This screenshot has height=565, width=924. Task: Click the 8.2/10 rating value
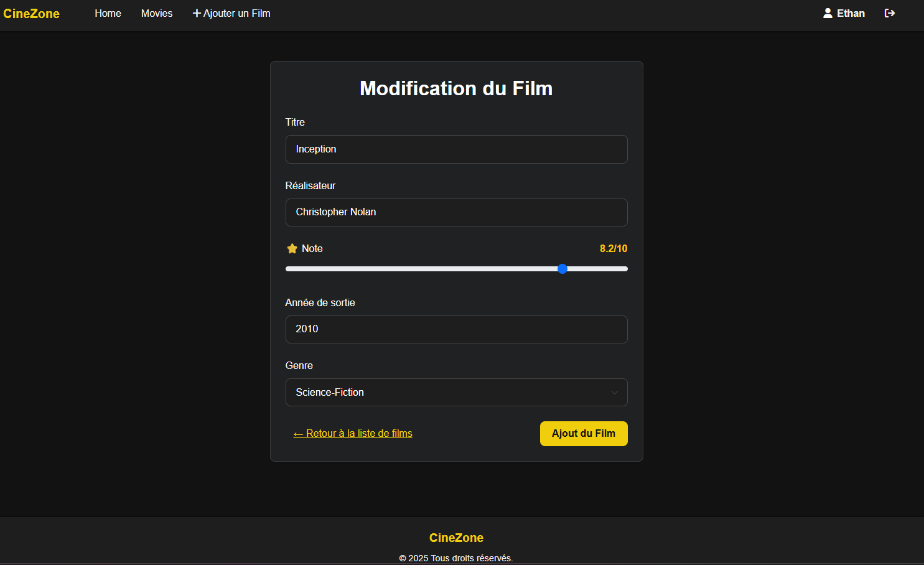613,249
